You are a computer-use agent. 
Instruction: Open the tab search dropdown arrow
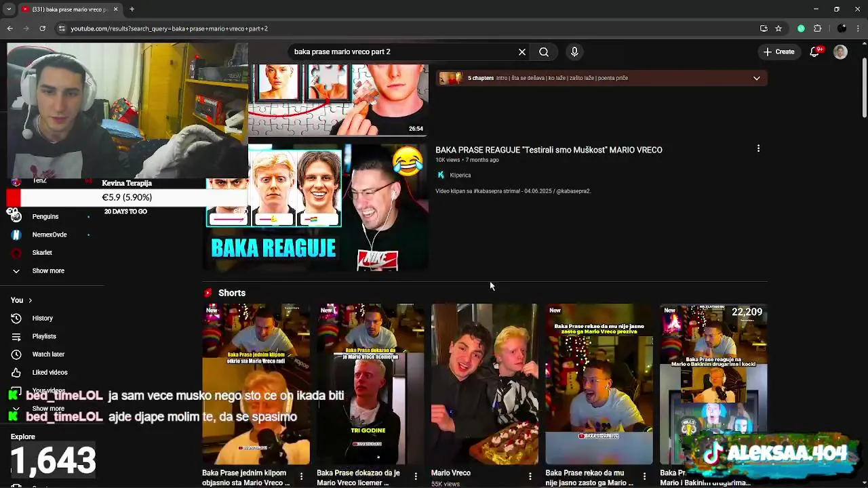click(9, 9)
